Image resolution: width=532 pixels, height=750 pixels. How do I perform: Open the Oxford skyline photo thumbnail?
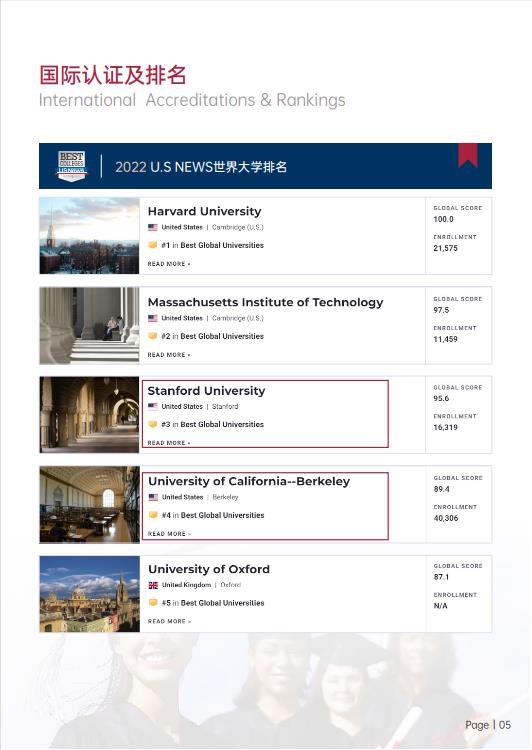90,594
